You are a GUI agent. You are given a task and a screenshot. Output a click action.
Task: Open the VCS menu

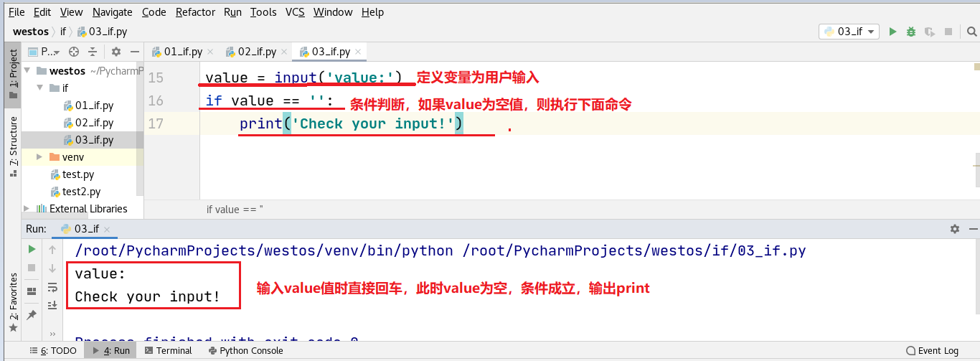[295, 12]
